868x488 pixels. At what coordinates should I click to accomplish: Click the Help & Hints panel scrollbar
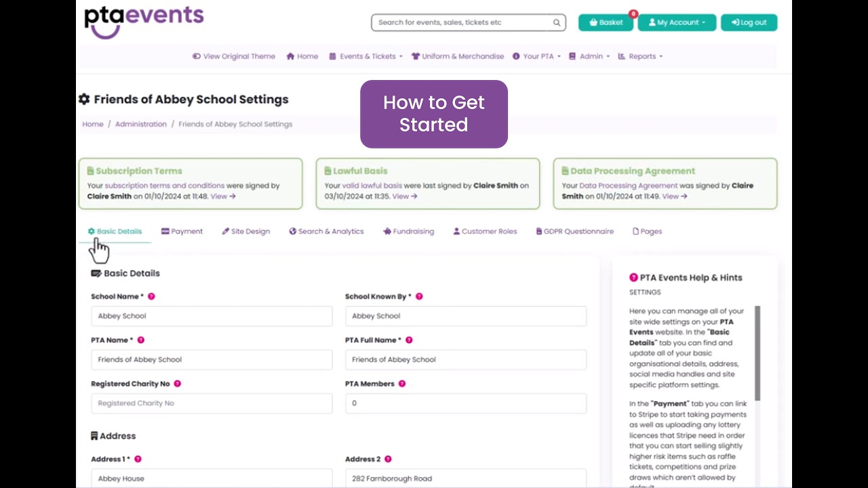tap(757, 352)
